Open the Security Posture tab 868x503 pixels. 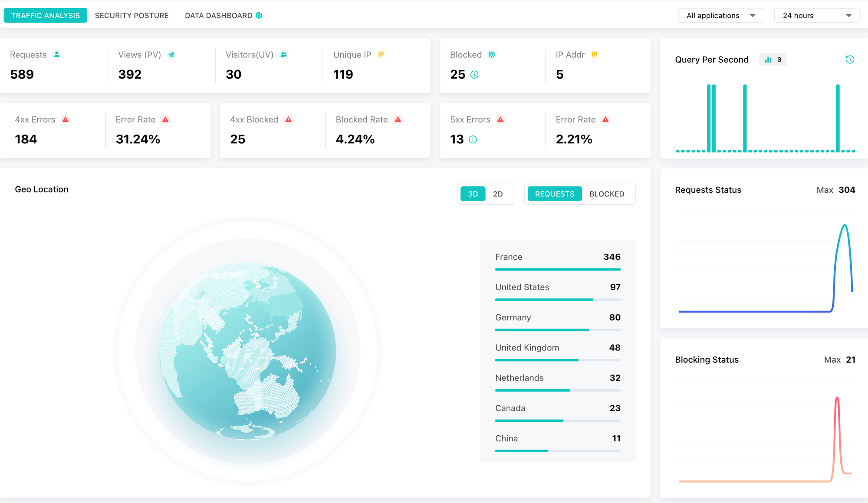[x=132, y=15]
